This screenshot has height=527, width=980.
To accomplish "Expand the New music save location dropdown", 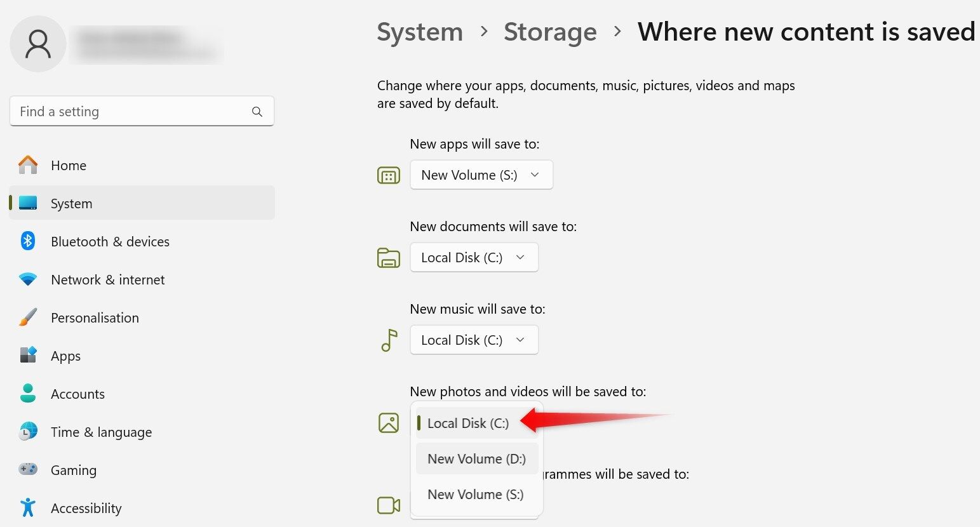I will coord(474,340).
